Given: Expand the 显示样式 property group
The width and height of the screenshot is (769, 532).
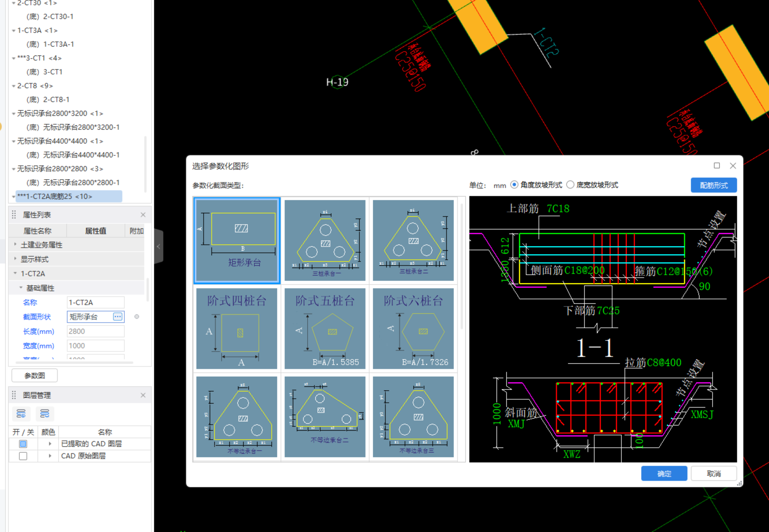Looking at the screenshot, I should click(15, 259).
